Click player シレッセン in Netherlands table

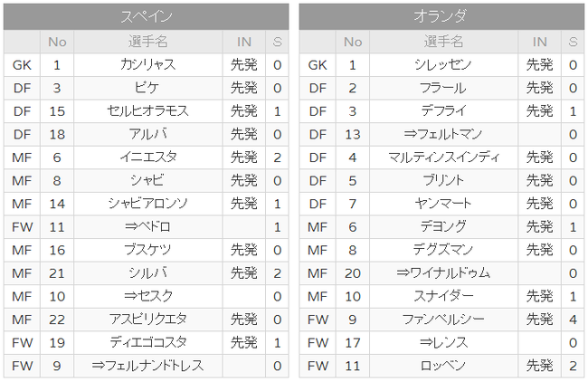[443, 65]
